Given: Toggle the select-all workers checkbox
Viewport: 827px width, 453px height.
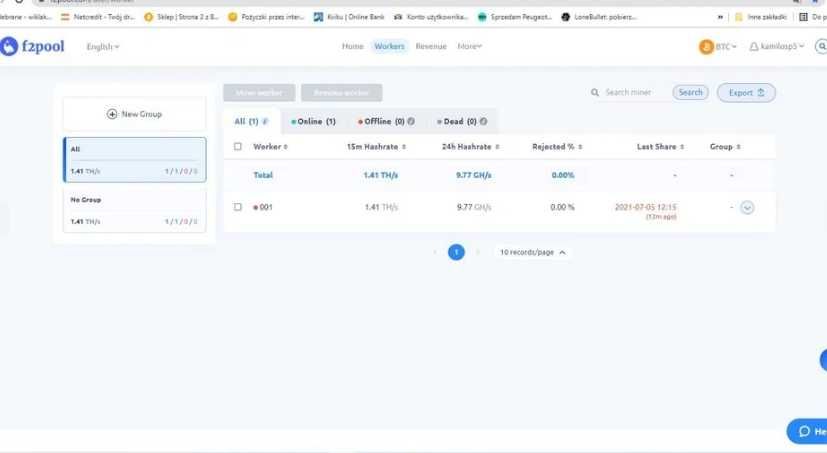Looking at the screenshot, I should click(238, 147).
